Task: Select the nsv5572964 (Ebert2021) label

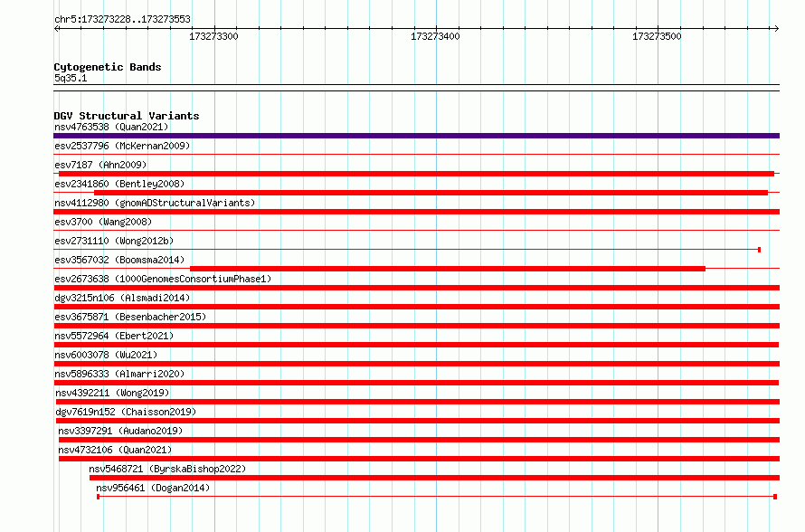Action: click(114, 336)
